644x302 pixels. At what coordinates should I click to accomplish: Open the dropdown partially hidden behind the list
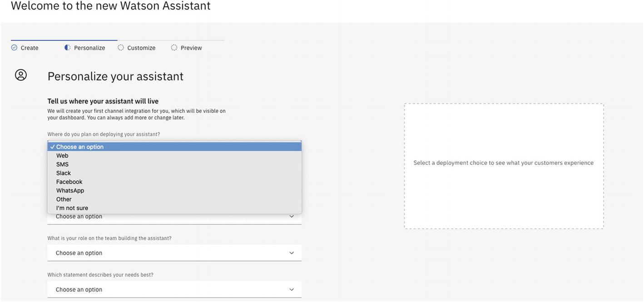[174, 217]
